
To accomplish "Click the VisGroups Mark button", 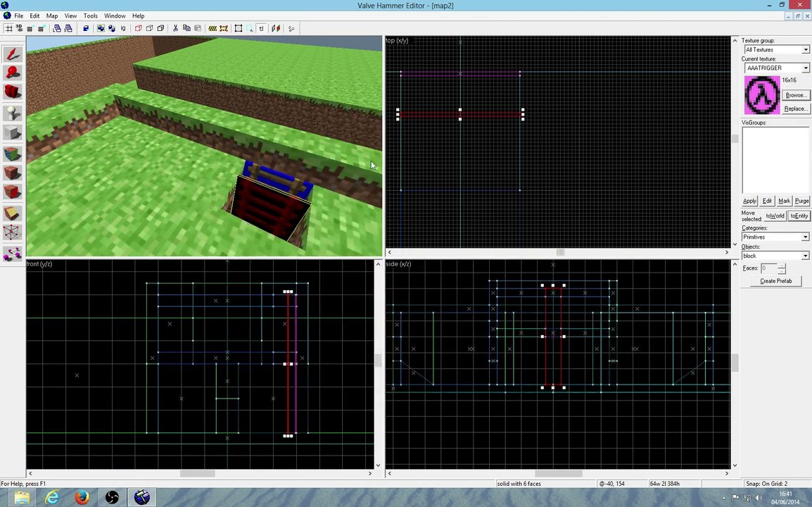I will [784, 201].
